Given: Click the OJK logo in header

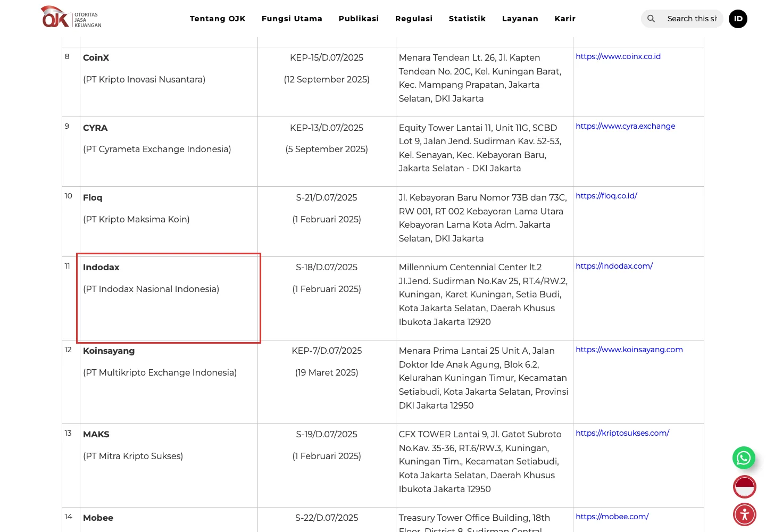Looking at the screenshot, I should [x=71, y=17].
